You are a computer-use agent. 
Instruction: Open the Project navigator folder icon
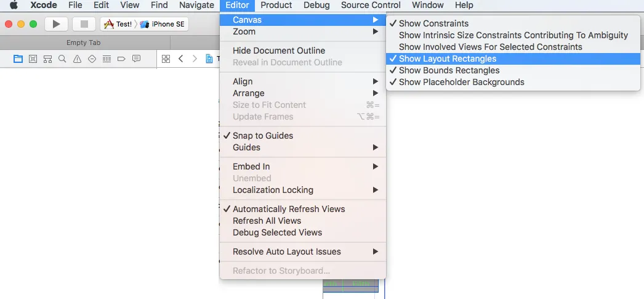tap(18, 59)
